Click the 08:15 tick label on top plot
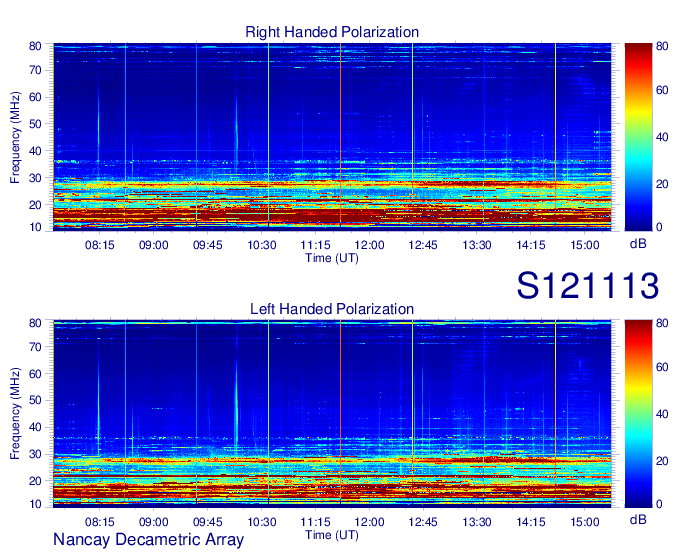This screenshot has height=552, width=680. click(x=100, y=245)
